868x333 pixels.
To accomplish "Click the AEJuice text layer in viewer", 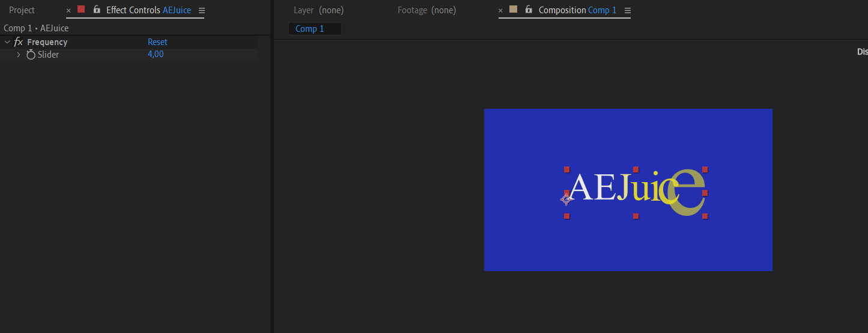I will pyautogui.click(x=637, y=192).
